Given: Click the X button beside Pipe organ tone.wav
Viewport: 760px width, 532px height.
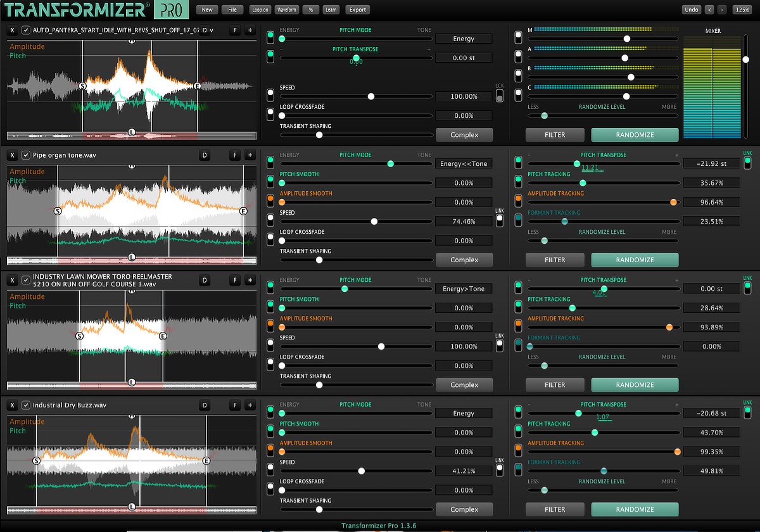Looking at the screenshot, I should (13, 155).
